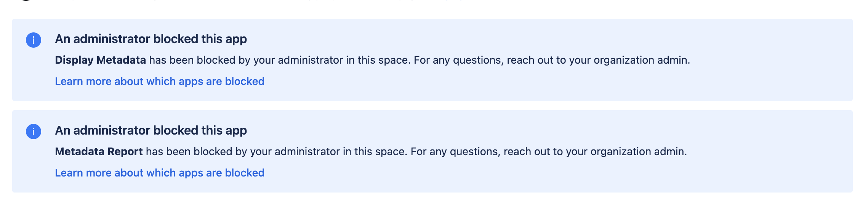
Task: Click the bold 'Display Metadata' app name
Action: tap(100, 60)
